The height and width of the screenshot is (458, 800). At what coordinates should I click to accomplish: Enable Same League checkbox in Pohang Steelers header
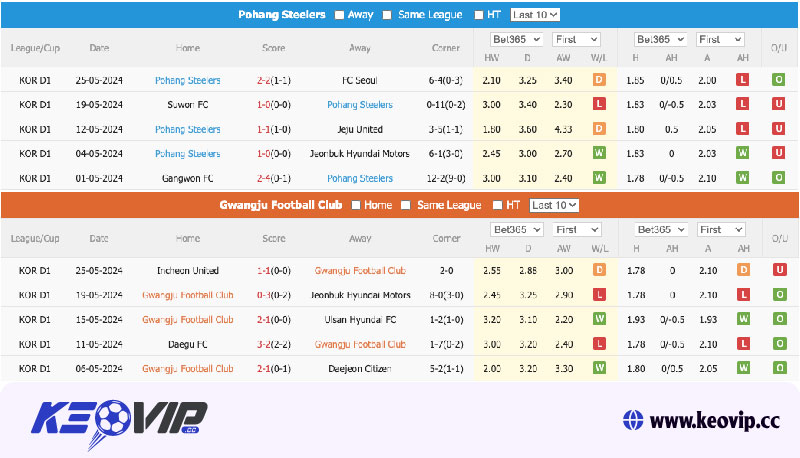pyautogui.click(x=387, y=15)
